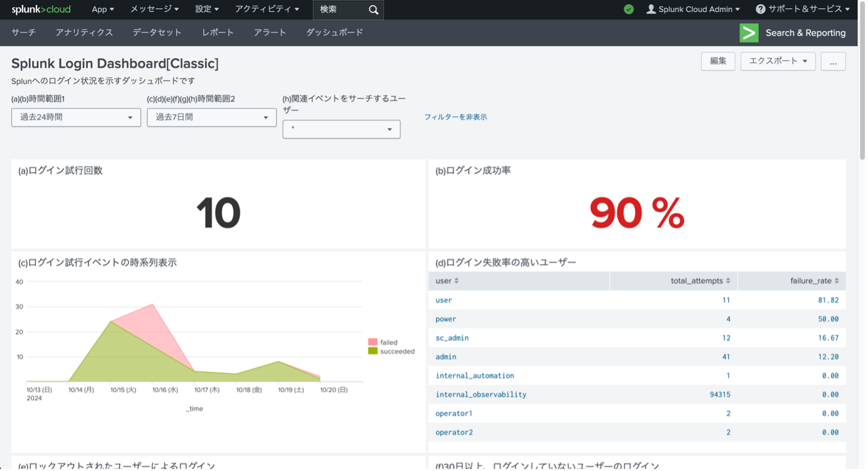Click the admin user link
Viewport: 868px width, 471px height.
(x=445, y=357)
